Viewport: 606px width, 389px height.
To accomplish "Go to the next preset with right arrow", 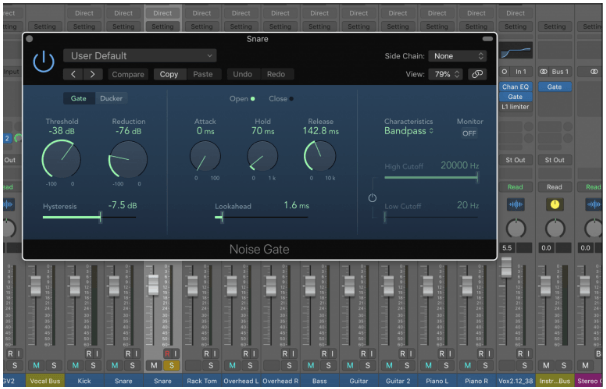I will 92,74.
